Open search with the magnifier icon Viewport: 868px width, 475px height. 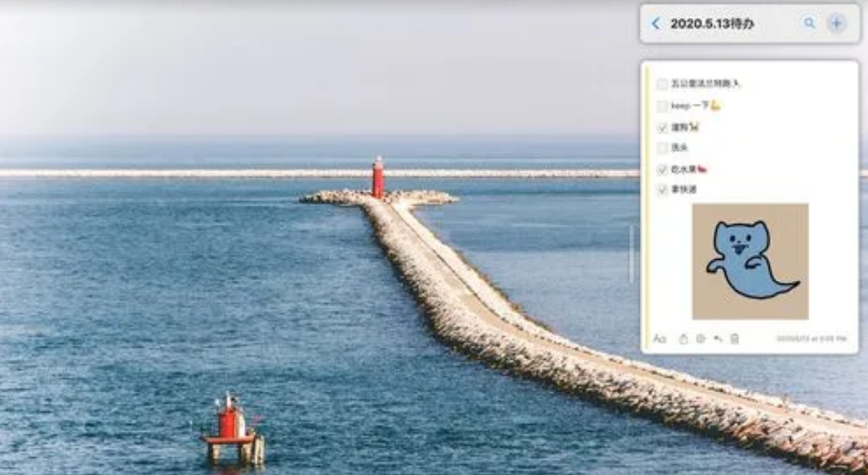tap(809, 24)
